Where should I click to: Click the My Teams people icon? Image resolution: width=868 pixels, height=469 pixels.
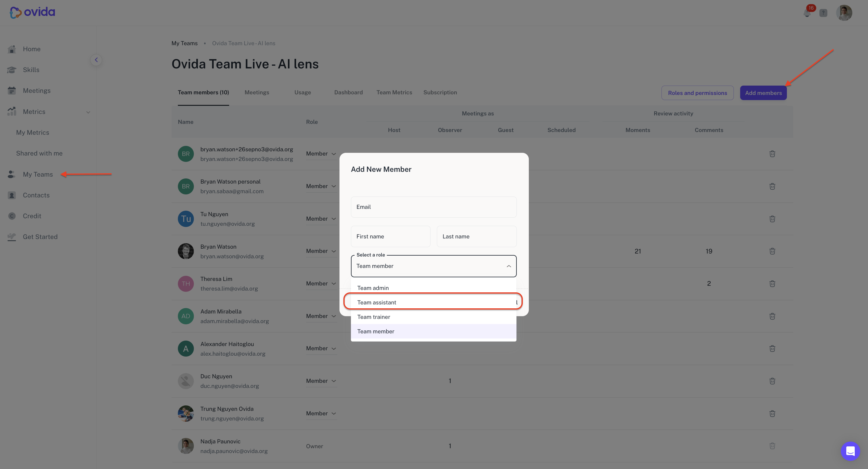tap(12, 174)
